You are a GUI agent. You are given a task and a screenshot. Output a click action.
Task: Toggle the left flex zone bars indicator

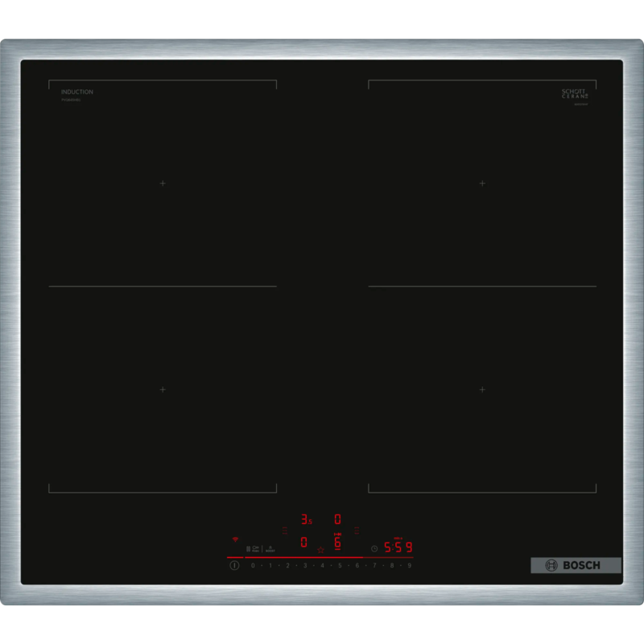click(x=284, y=530)
